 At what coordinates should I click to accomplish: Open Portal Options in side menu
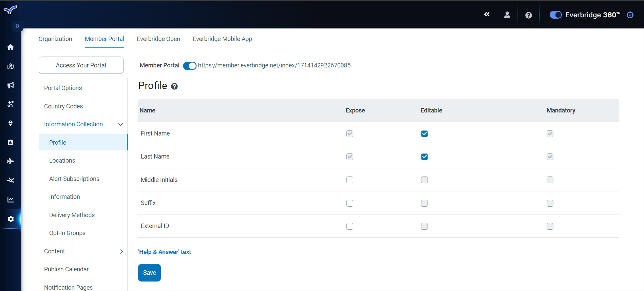(x=63, y=88)
